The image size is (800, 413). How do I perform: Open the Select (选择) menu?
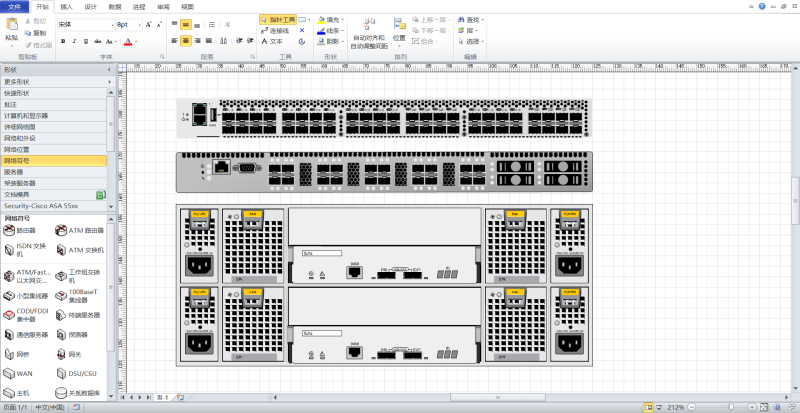pyautogui.click(x=471, y=41)
